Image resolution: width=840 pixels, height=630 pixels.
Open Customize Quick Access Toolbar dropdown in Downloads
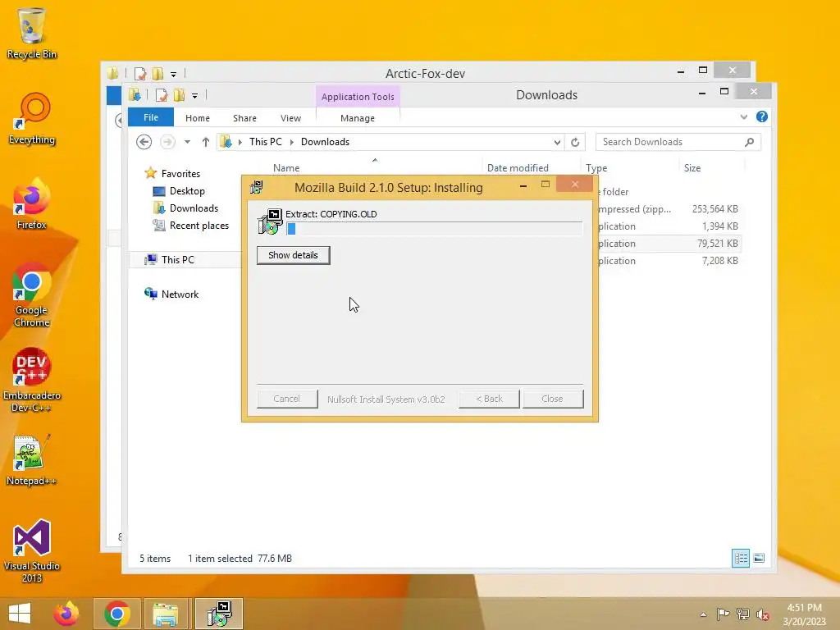click(194, 96)
